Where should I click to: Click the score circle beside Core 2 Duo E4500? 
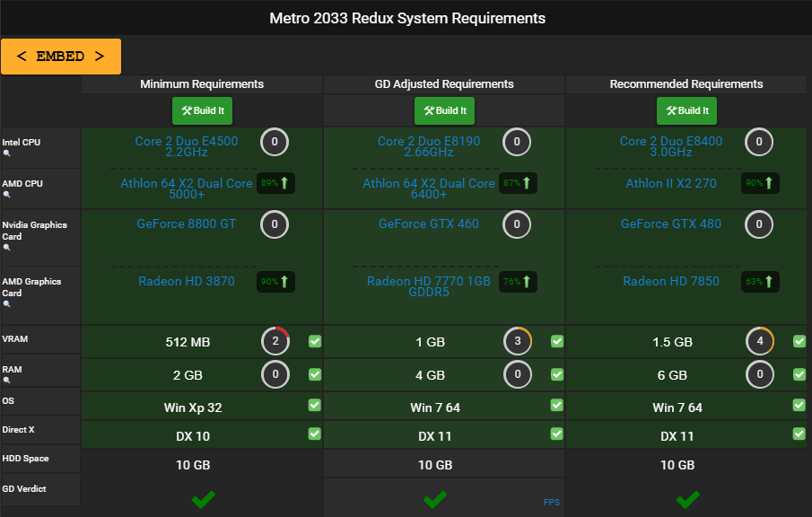275,142
